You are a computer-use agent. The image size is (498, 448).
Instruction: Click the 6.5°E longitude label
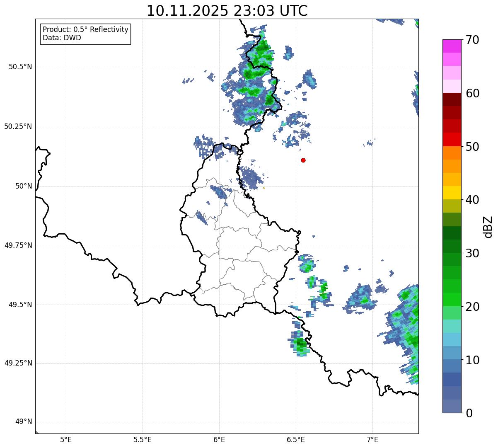[x=296, y=440]
